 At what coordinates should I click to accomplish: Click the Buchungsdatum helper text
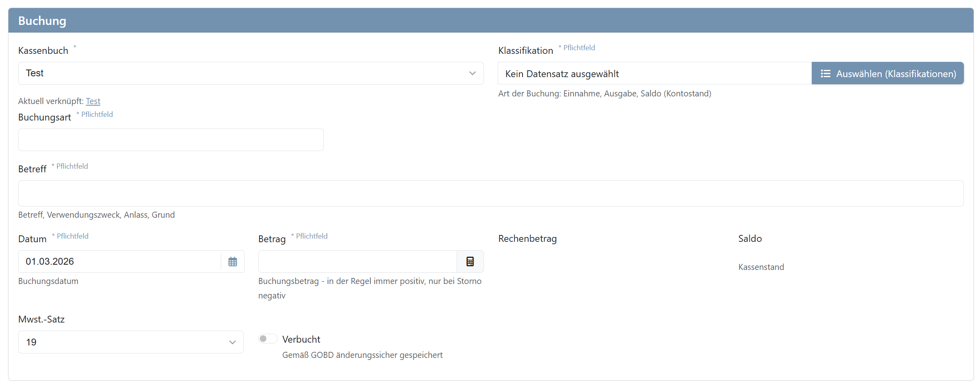point(48,281)
